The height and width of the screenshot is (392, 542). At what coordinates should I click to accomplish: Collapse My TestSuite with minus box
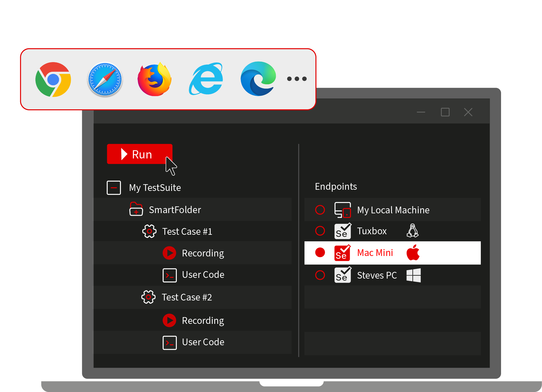coord(114,188)
